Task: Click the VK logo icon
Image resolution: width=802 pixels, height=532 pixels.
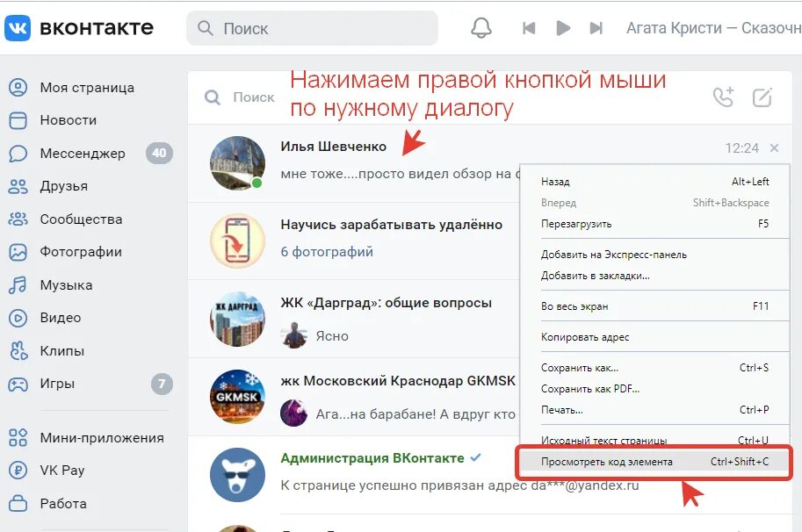Action: point(18,27)
